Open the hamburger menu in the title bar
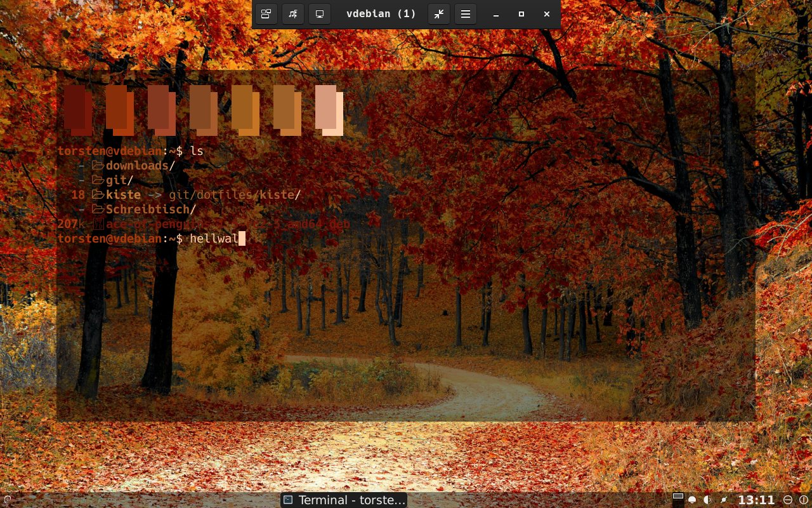The height and width of the screenshot is (508, 812). pyautogui.click(x=465, y=14)
